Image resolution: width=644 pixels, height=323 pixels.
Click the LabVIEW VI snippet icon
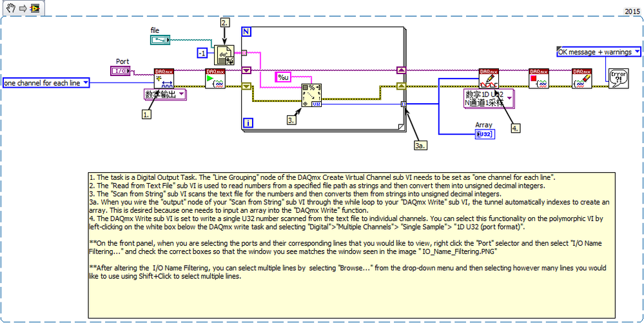35,8
